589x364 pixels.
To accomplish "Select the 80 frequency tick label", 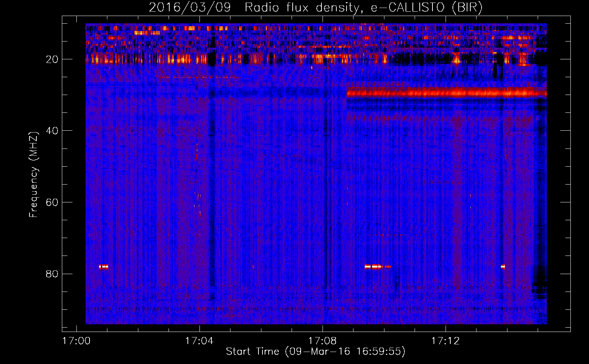I will click(52, 274).
